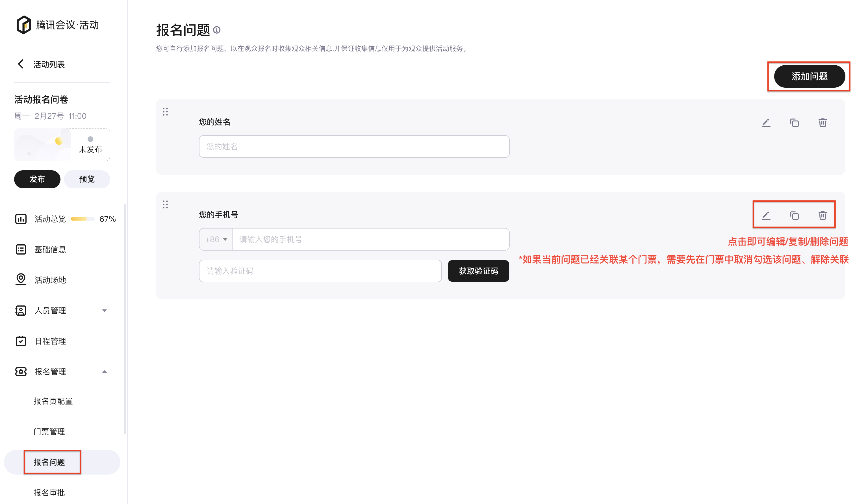Duplicate the 您的手机号 question
The height and width of the screenshot is (504, 868).
point(794,216)
